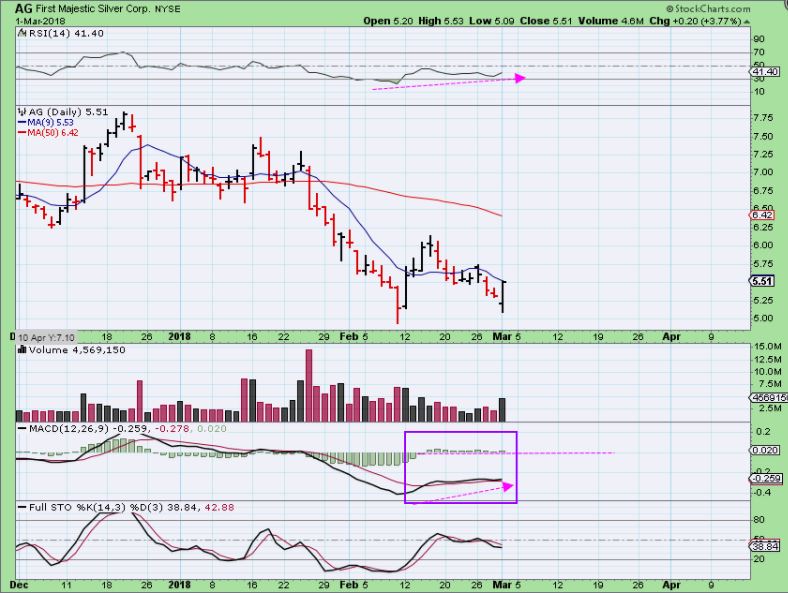Viewport: 788px width, 593px height.
Task: Click the boxed 5.51 last price axis label
Action: pyautogui.click(x=762, y=281)
